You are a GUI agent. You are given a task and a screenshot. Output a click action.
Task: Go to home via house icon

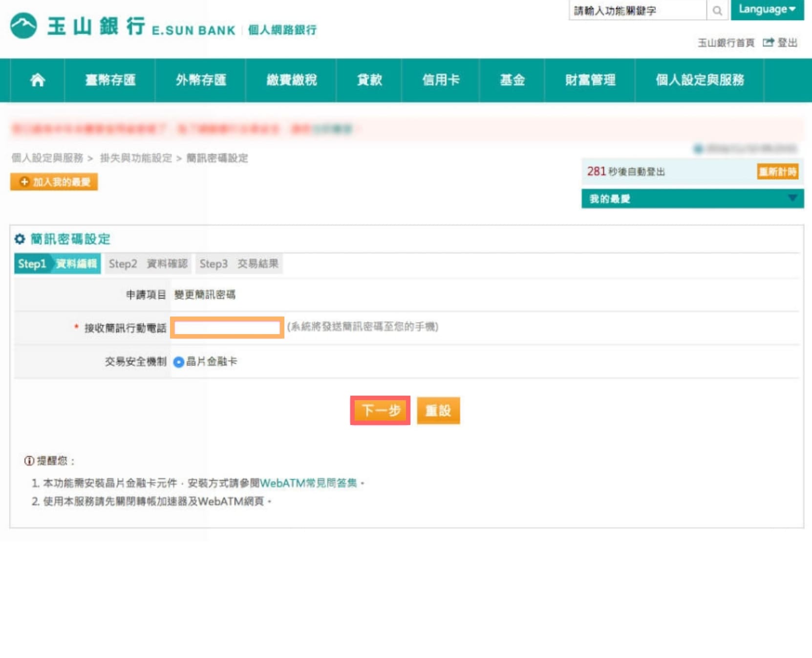(37, 80)
